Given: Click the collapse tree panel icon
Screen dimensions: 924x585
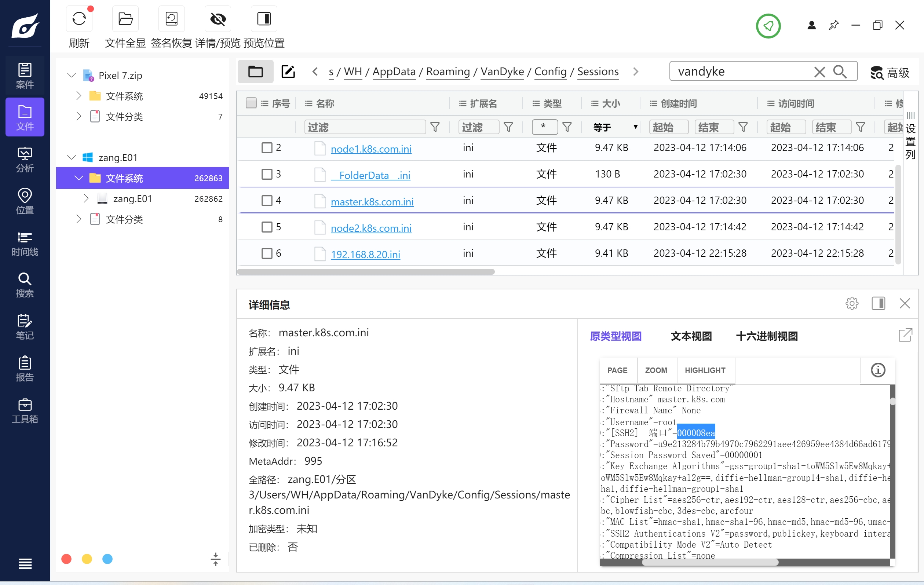Looking at the screenshot, I should pos(215,559).
